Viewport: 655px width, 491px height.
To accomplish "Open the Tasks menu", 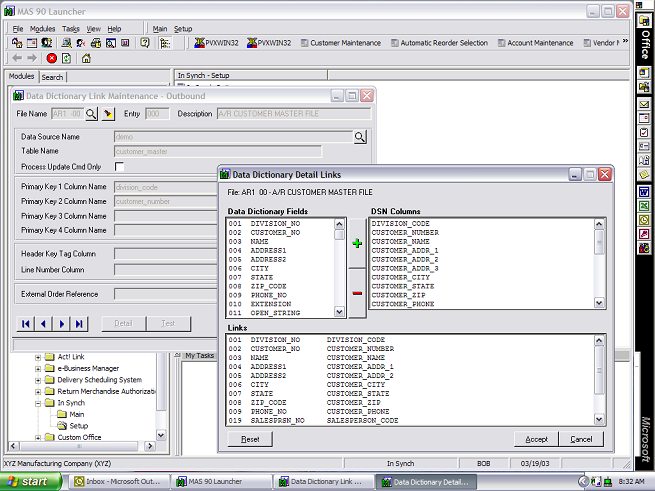I will pos(71,29).
